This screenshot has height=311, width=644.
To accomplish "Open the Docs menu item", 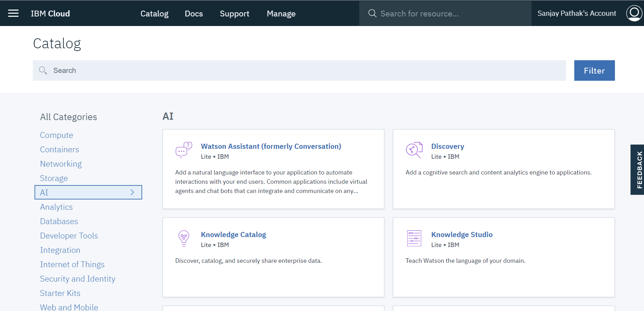I will tap(194, 14).
